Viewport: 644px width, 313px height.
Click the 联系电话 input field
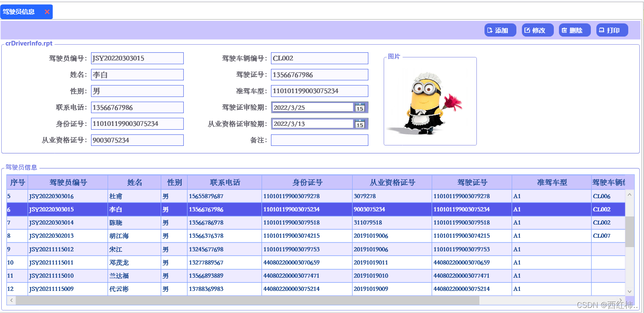137,108
